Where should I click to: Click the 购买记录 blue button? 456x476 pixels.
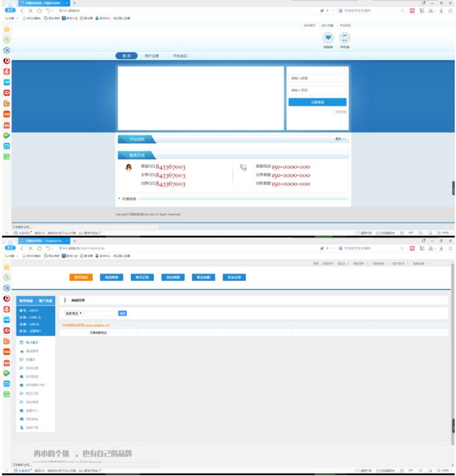(143, 277)
